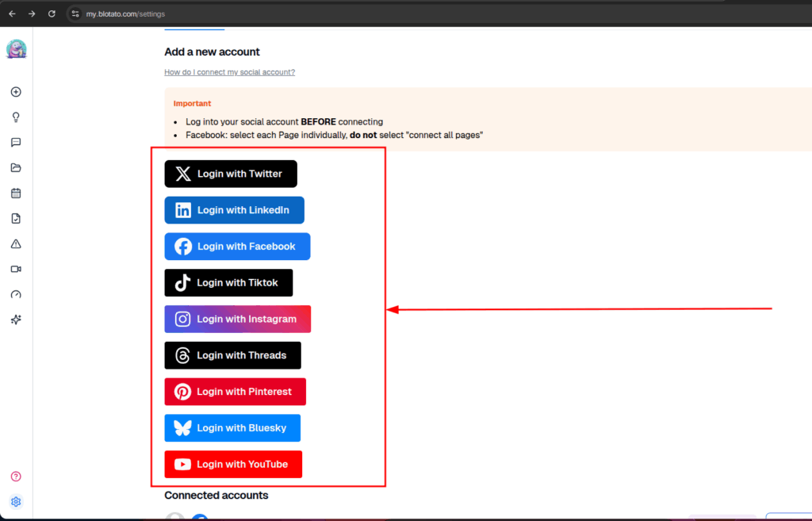Select Login with YouTube
The image size is (812, 521).
pos(233,465)
